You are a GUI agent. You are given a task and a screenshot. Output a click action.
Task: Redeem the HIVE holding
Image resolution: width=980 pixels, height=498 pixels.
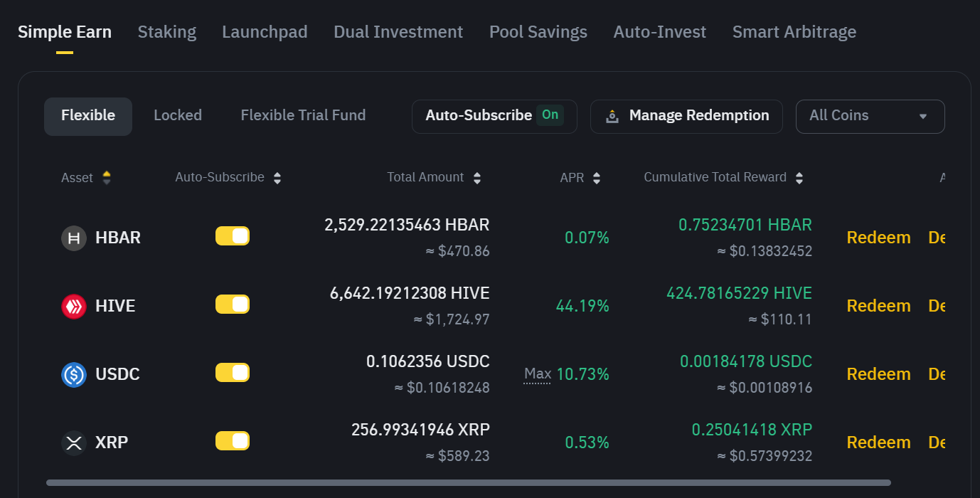pos(878,306)
